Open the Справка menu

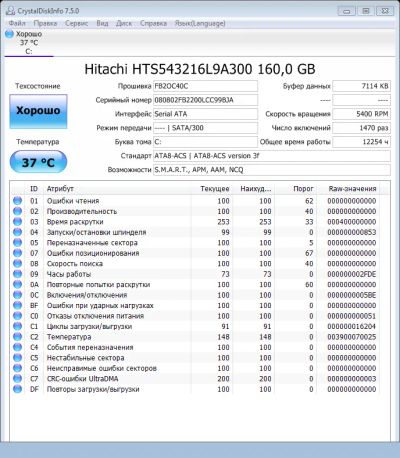click(x=153, y=23)
